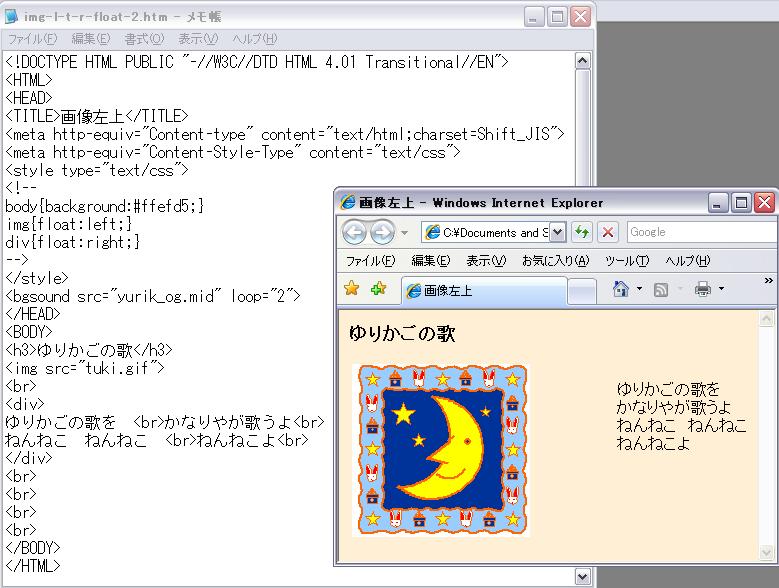Minimize the Internet Explorer window
779x588 pixels.
coord(718,203)
